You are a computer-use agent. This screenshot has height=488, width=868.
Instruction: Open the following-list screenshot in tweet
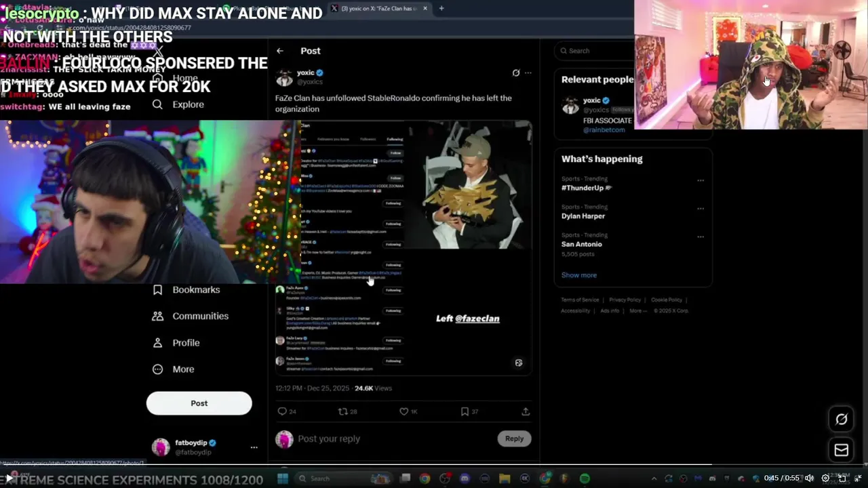[x=339, y=247]
